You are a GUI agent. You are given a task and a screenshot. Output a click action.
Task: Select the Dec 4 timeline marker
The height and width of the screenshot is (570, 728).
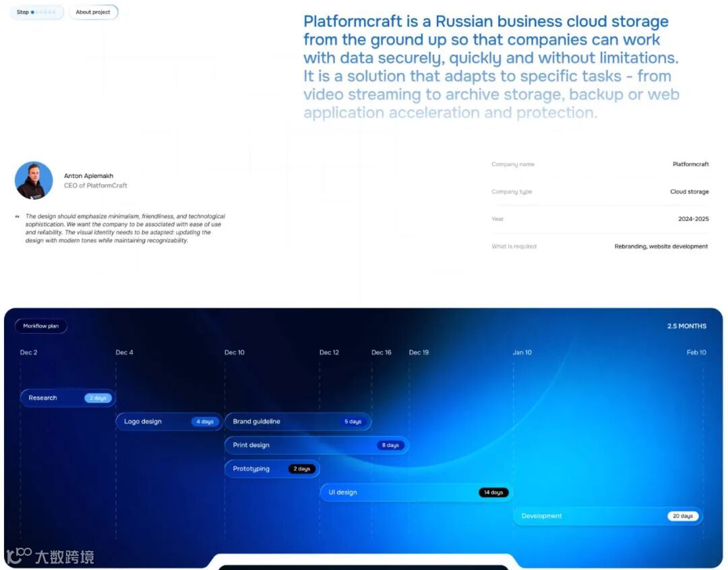click(x=125, y=352)
